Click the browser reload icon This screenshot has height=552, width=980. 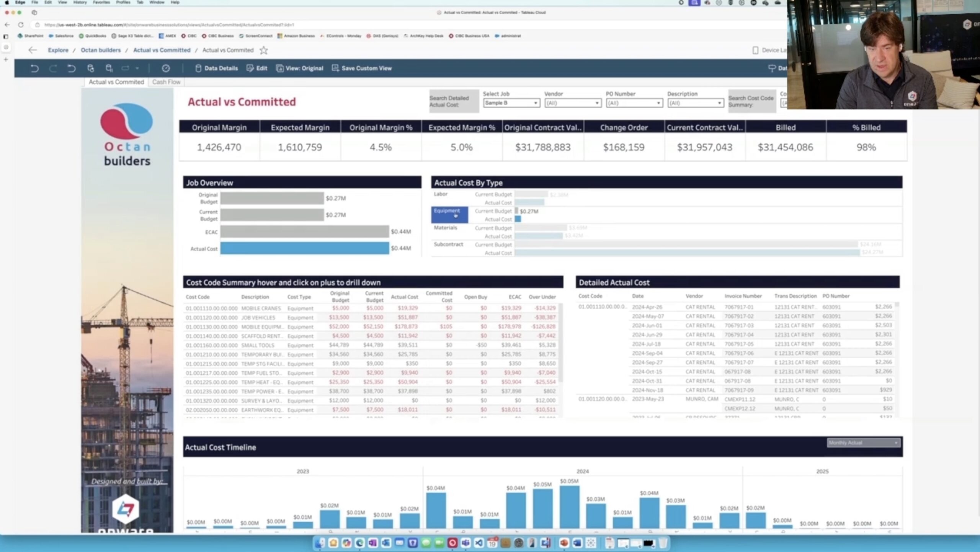21,25
